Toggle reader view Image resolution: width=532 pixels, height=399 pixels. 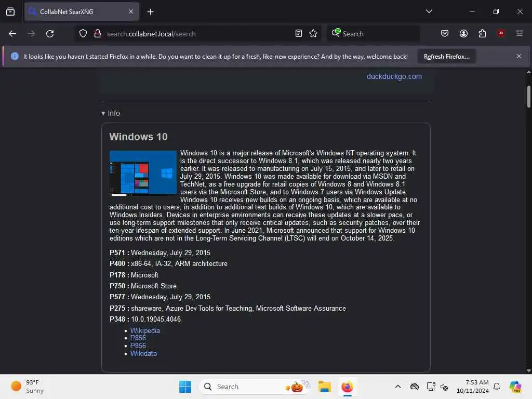point(299,34)
